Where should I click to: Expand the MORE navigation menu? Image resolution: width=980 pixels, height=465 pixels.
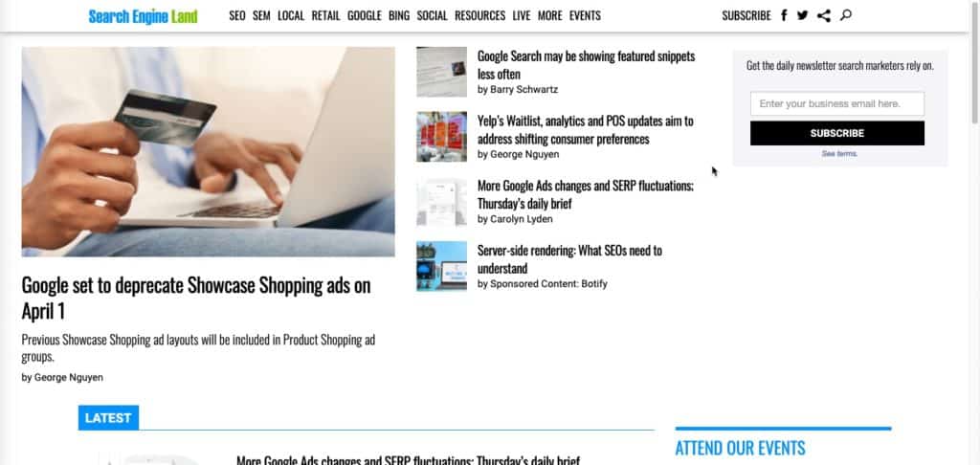[x=550, y=15]
